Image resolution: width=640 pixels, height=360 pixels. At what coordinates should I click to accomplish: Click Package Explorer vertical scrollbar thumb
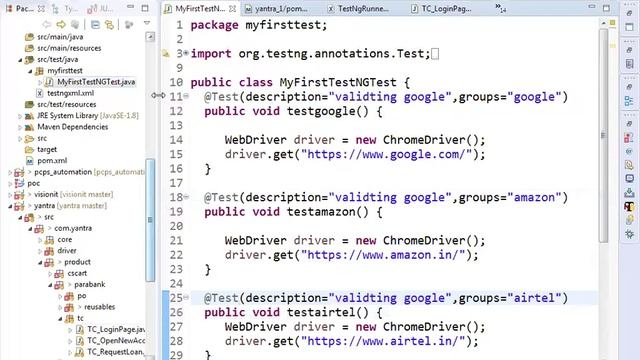(x=150, y=220)
